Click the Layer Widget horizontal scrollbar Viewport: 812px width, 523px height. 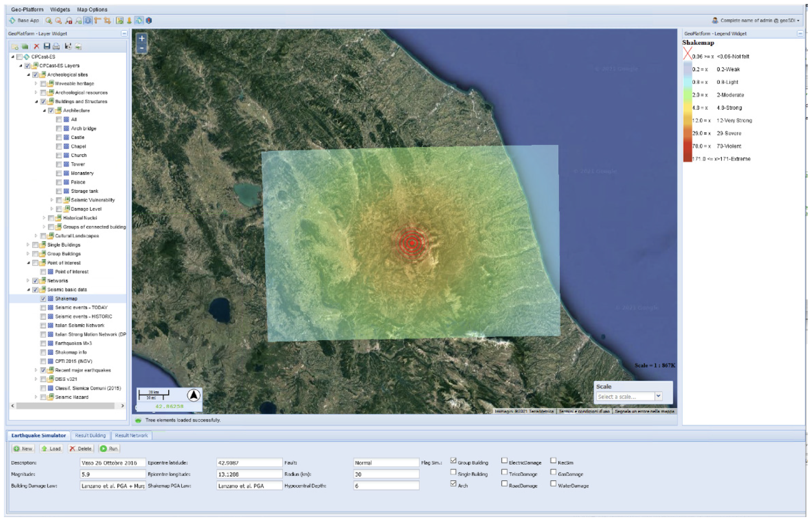pyautogui.click(x=65, y=406)
